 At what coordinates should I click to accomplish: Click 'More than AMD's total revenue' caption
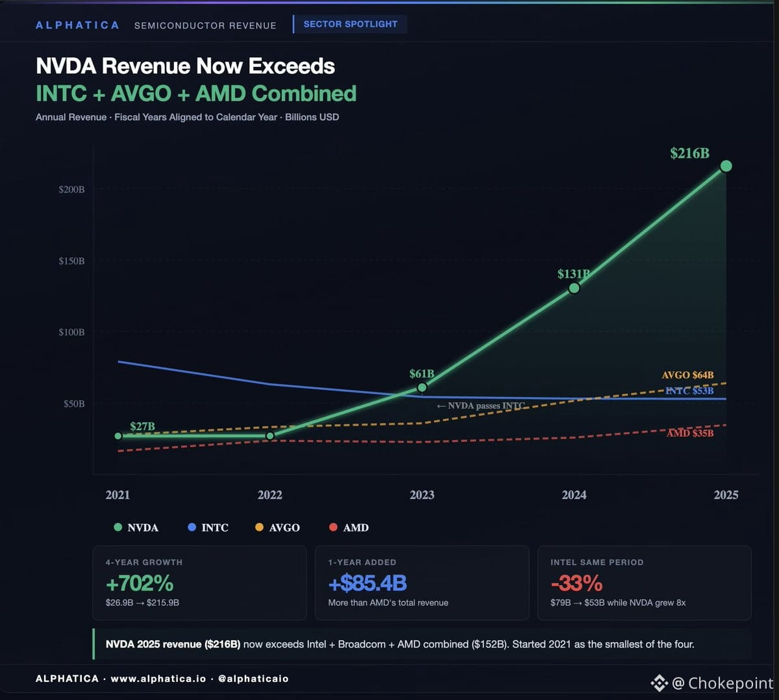click(388, 603)
